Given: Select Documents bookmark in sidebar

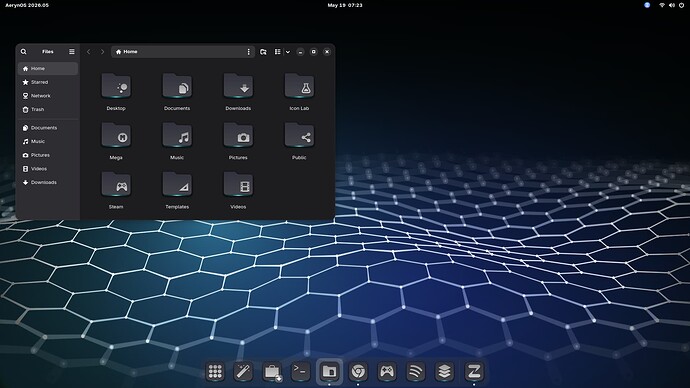Looking at the screenshot, I should point(48,128).
